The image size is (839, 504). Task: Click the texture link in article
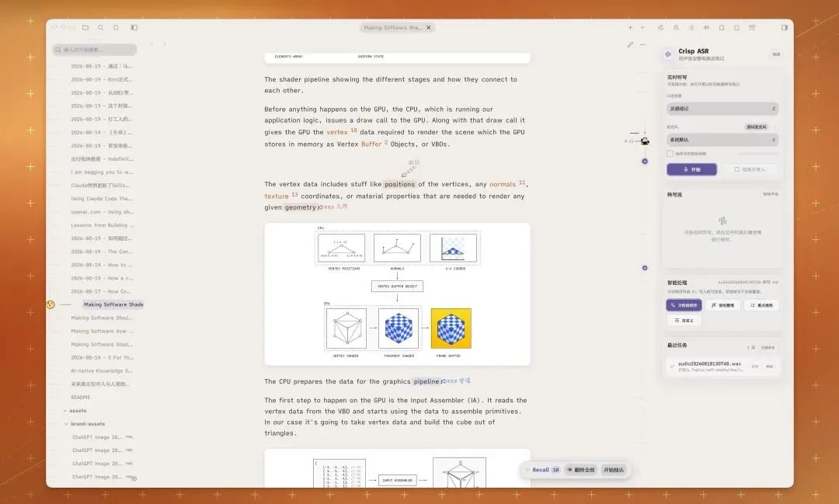pyautogui.click(x=276, y=196)
